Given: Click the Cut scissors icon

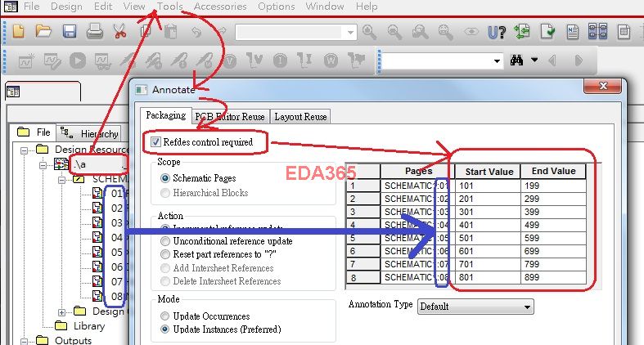Looking at the screenshot, I should click(x=120, y=31).
